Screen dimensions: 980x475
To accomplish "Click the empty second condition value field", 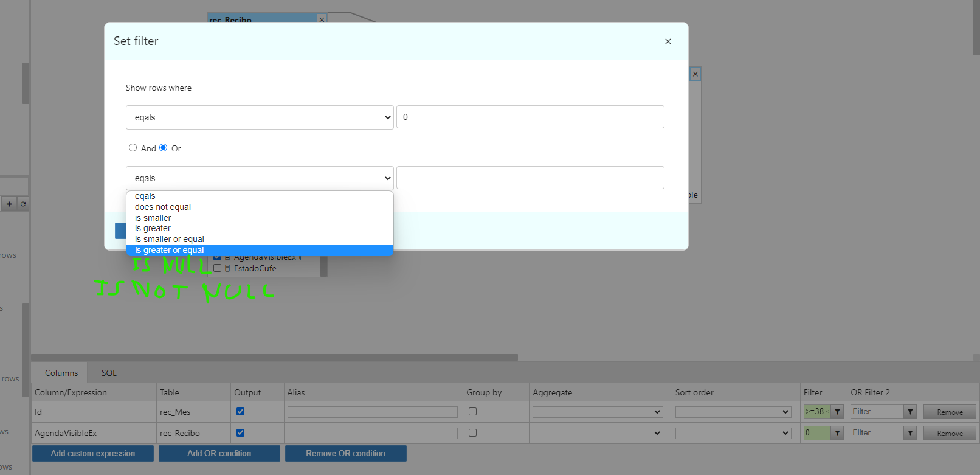I will [530, 178].
